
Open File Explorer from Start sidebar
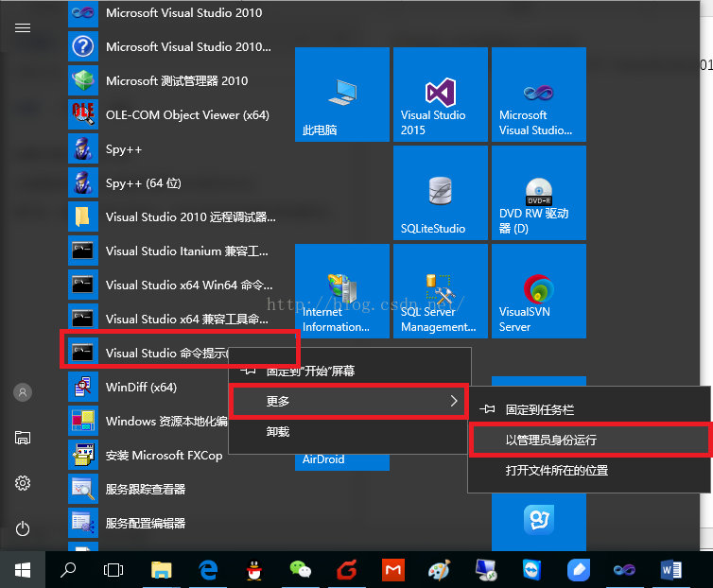point(23,438)
